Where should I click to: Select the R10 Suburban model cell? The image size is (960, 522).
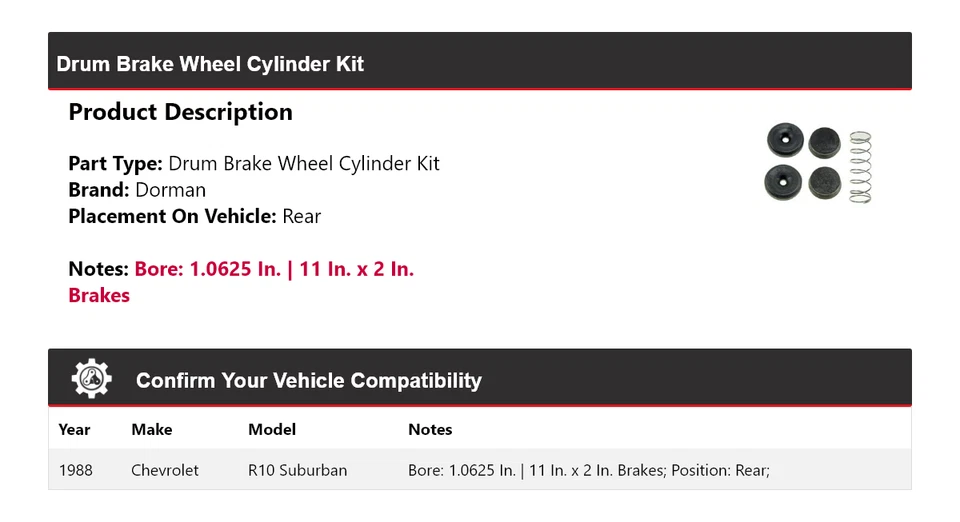(297, 469)
